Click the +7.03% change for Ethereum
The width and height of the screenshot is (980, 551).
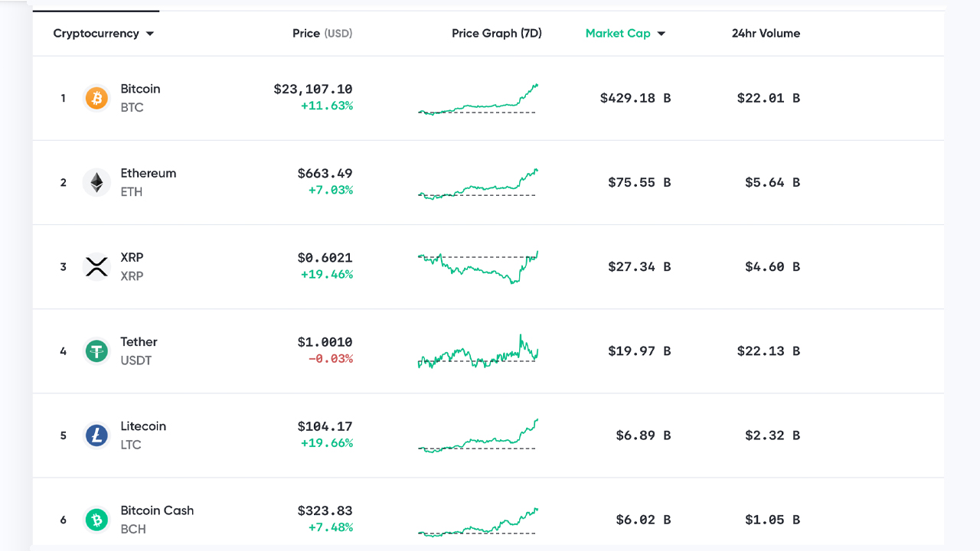[331, 190]
